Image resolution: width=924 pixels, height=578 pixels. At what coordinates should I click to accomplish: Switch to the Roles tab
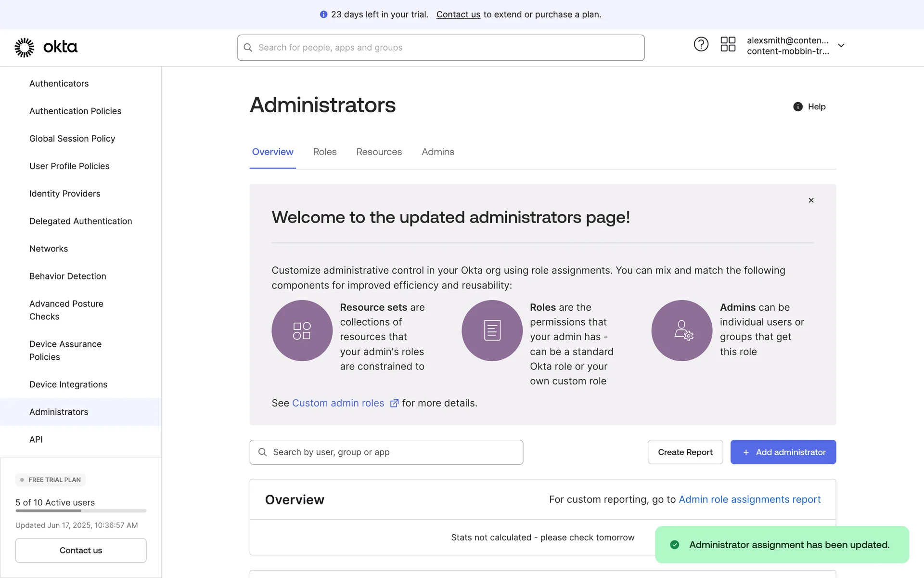[324, 152]
